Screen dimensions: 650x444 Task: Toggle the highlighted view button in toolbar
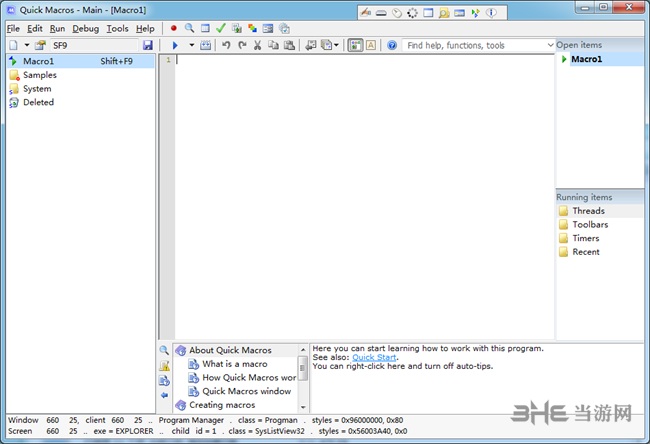click(x=355, y=46)
